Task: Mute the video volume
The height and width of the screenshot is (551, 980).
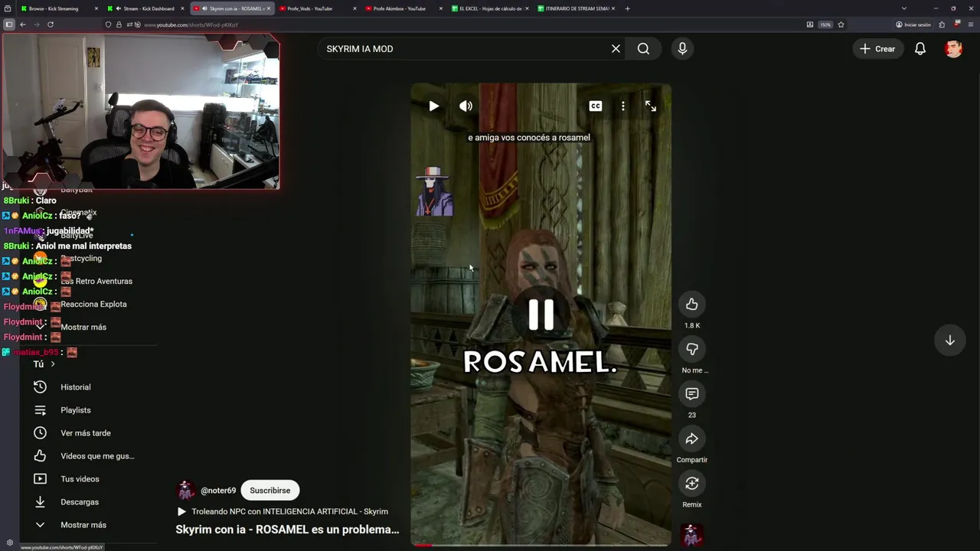Action: click(x=465, y=106)
